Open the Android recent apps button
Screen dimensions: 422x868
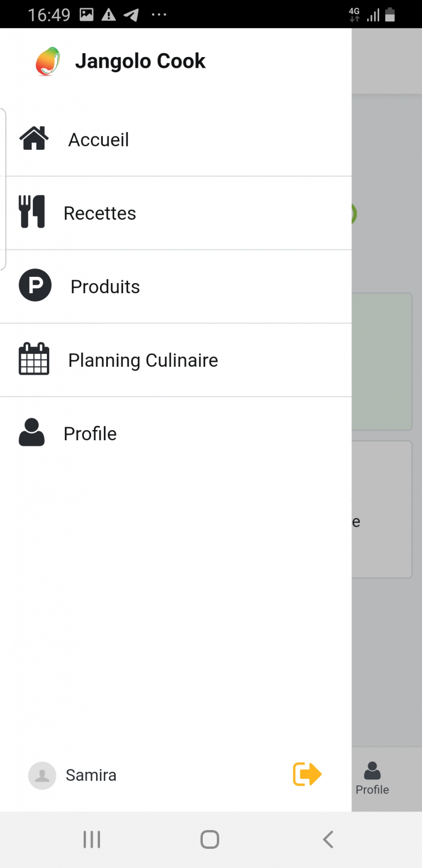pos(92,839)
